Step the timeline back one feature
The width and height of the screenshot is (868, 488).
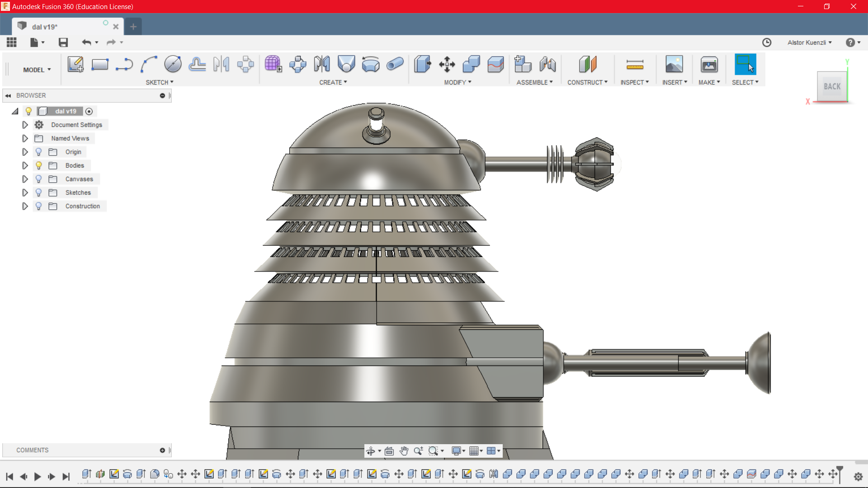point(24,476)
